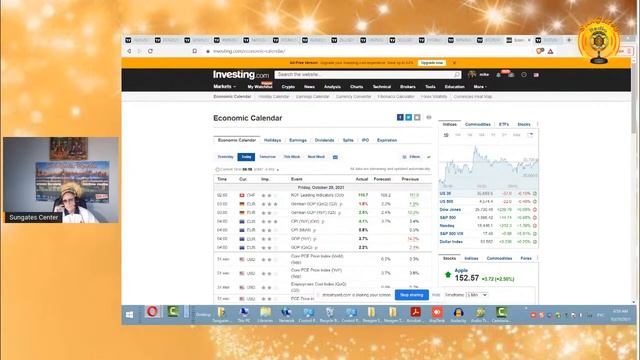This screenshot has width=640, height=360.
Task: Click the Upgrade now button
Action: (432, 63)
